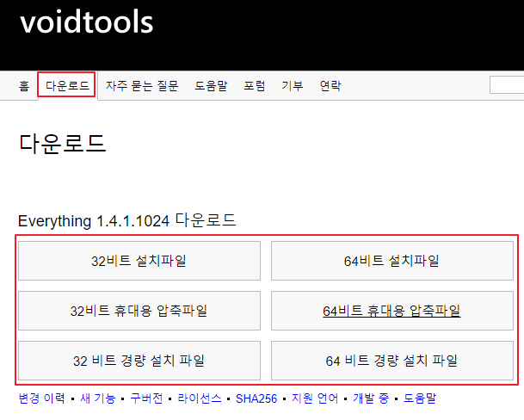
Task: Open the 연락 navigation tab
Action: 330,86
